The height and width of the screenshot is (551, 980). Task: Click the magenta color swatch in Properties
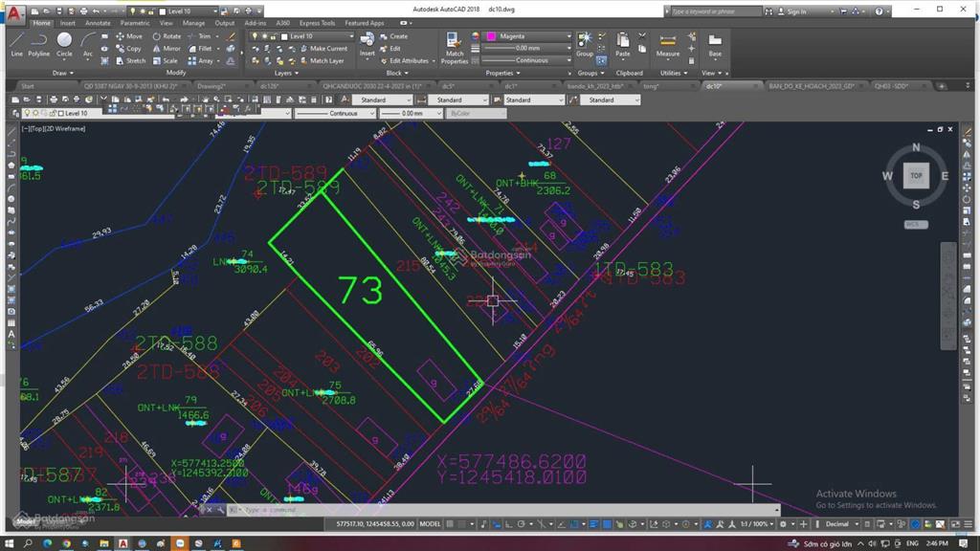coord(491,36)
